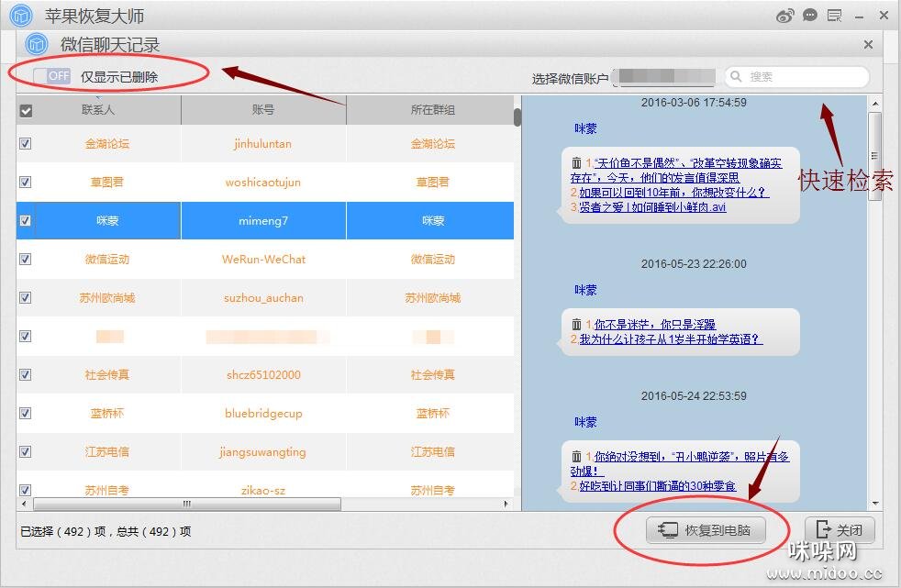Click the magnifier icon in search box
This screenshot has width=901, height=588.
[737, 77]
